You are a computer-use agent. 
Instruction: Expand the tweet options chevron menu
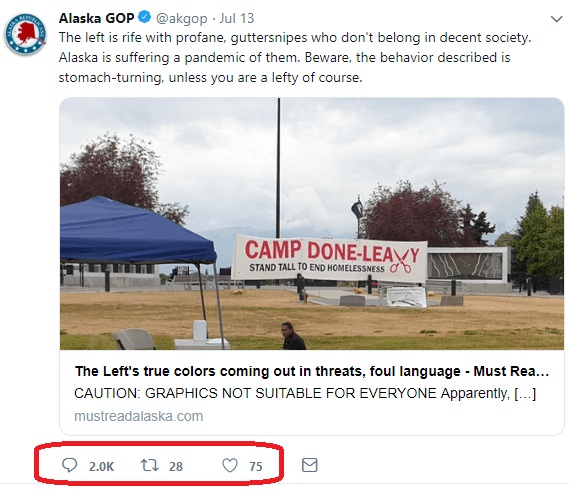556,19
